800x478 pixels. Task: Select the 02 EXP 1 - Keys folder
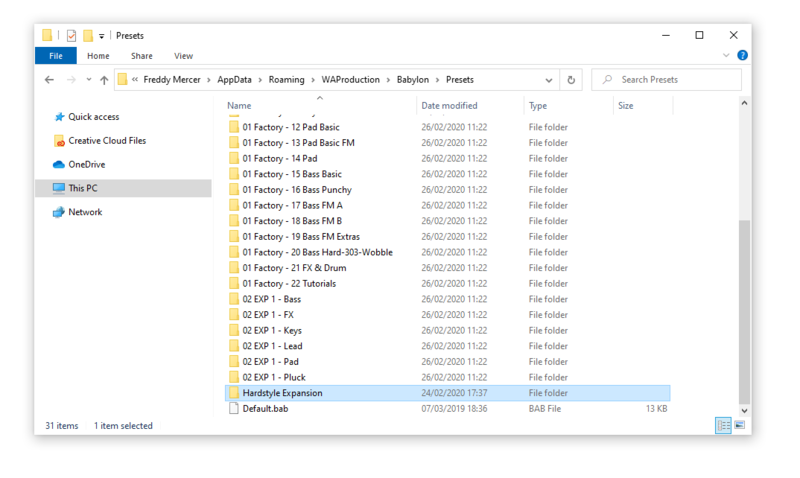coord(271,331)
